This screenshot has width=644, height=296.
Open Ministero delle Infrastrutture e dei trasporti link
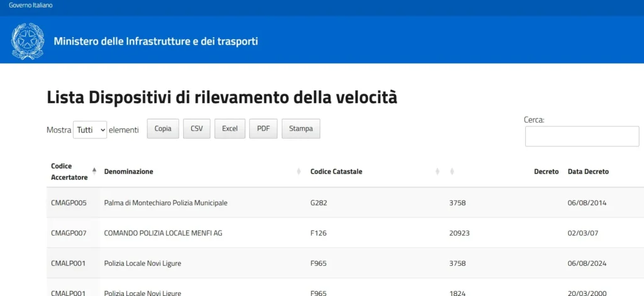156,41
